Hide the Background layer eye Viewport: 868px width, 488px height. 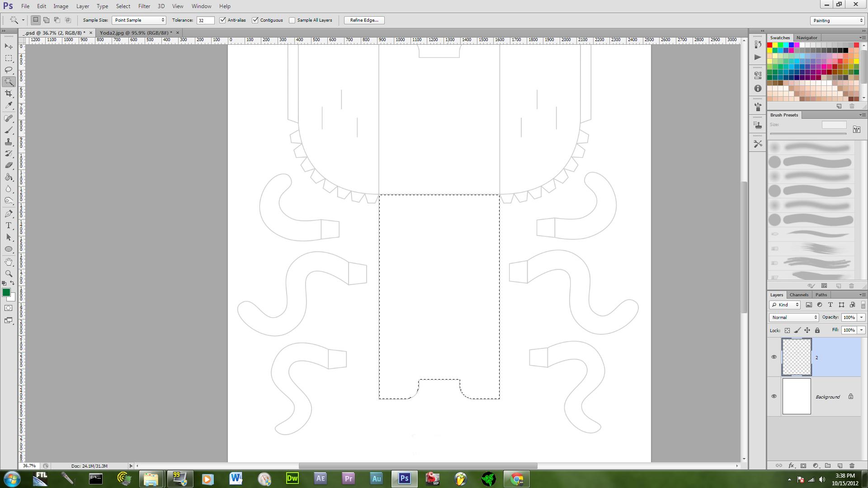point(774,396)
